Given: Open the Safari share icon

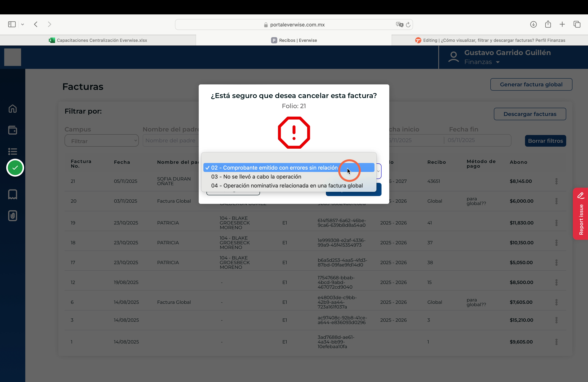Looking at the screenshot, I should coord(548,24).
